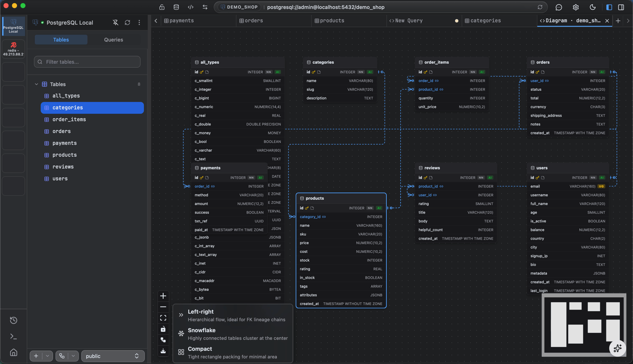This screenshot has height=364, width=633.
Task: Click the diagram button in bottom bar
Action: pyautogui.click(x=62, y=356)
